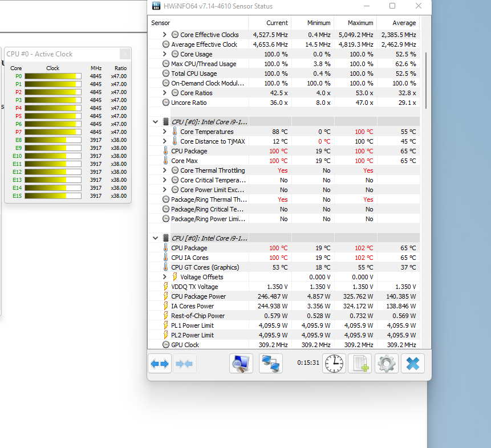Collapse the first CPU [#0] Intel Core i9 group
This screenshot has height=448, width=491.
[x=155, y=122]
